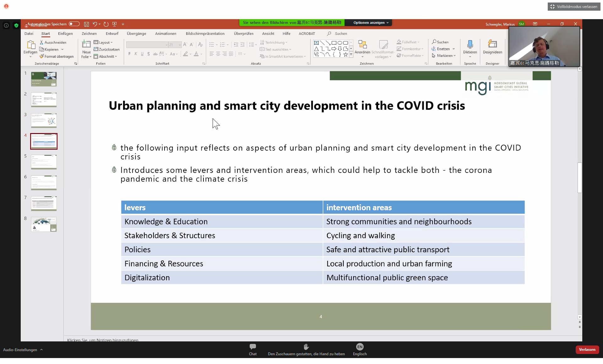Click the font color A swatch

(x=196, y=54)
